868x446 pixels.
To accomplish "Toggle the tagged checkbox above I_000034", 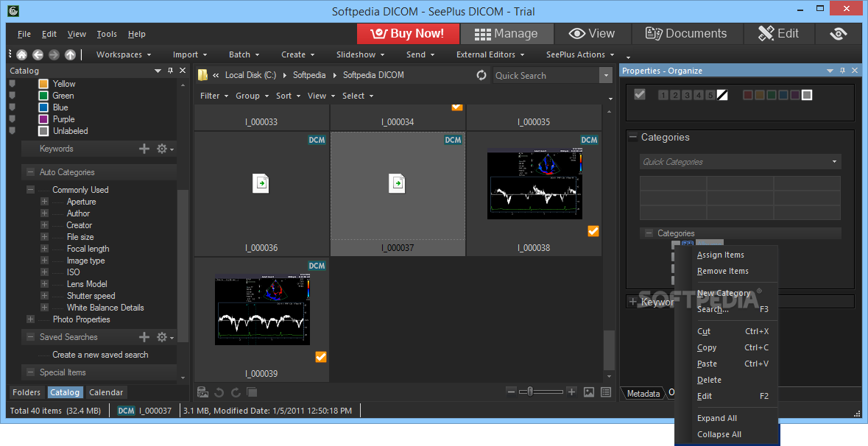I will 456,107.
